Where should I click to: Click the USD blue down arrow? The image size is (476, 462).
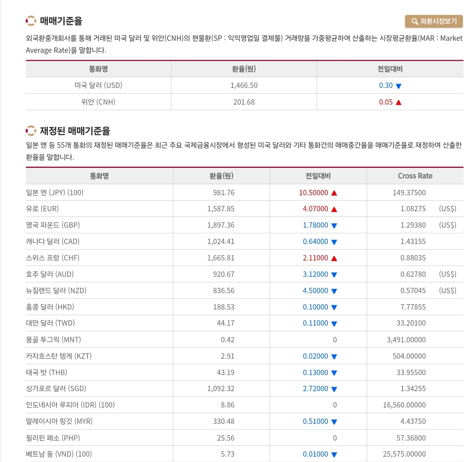tap(398, 86)
